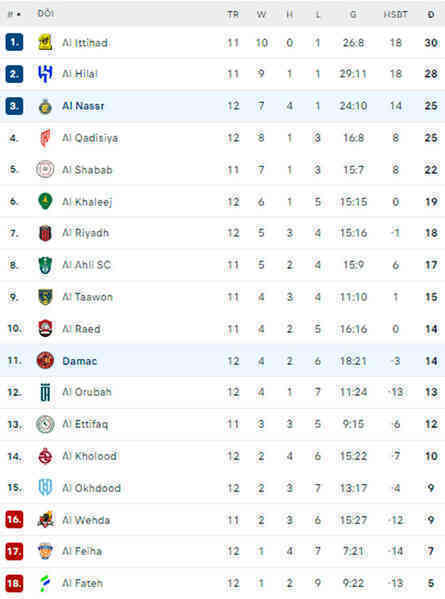Viewport: 445px width, 599px height.
Task: Select the Al Ettifaq team name
Action: pyautogui.click(x=85, y=424)
